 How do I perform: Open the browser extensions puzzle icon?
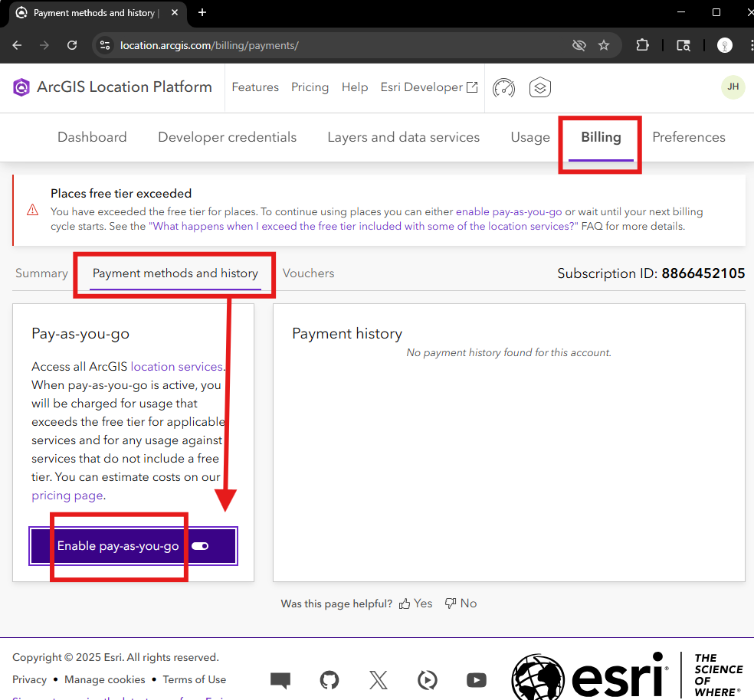(642, 45)
